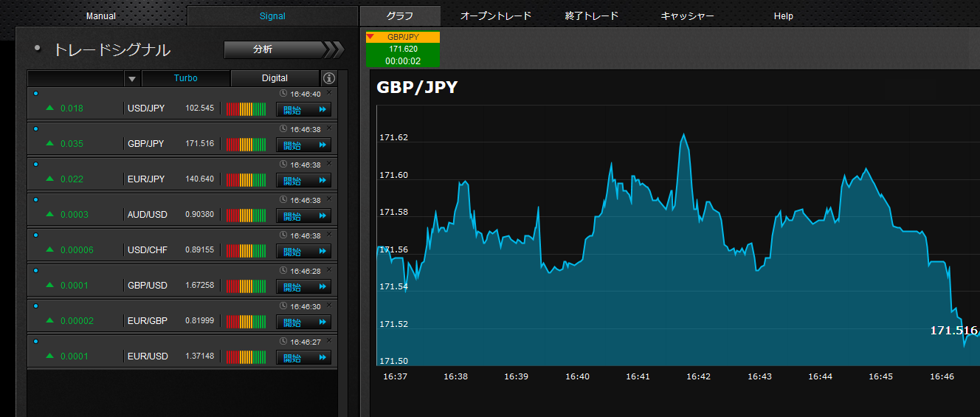Start the USD/CHF trade with 開始

303,252
